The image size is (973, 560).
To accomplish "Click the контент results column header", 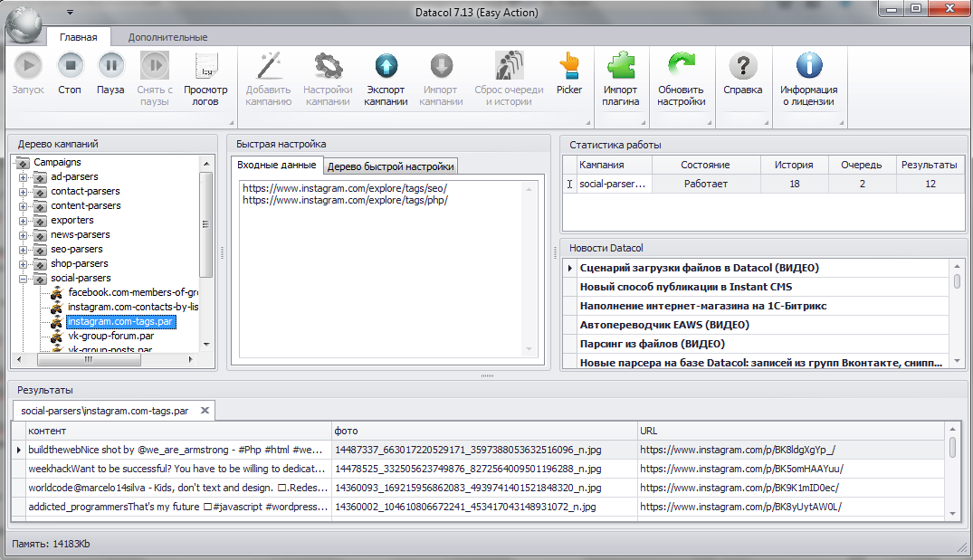I will pyautogui.click(x=178, y=431).
